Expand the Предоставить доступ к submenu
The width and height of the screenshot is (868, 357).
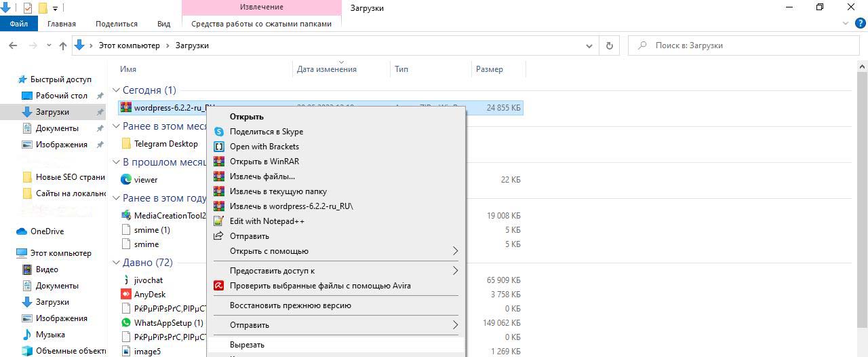coord(455,271)
